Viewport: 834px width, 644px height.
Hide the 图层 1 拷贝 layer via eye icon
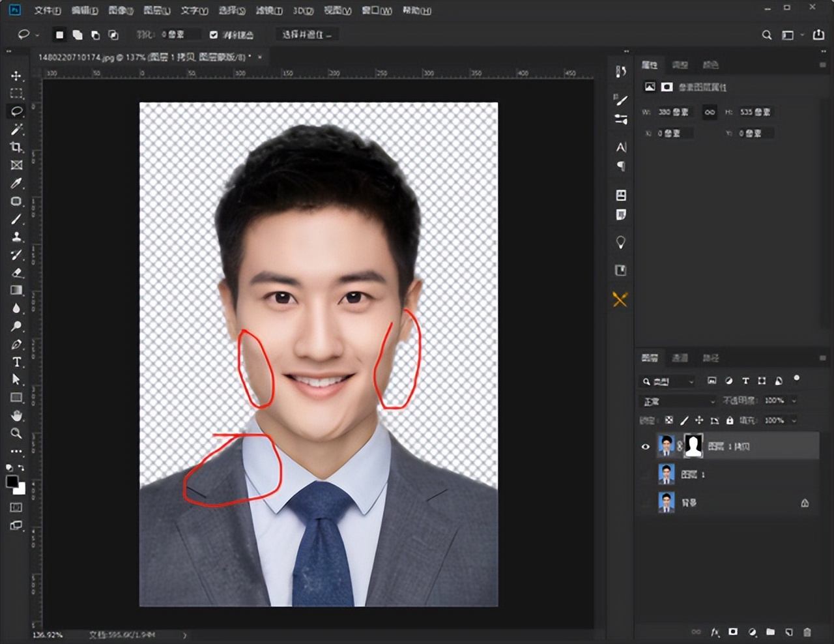click(x=646, y=446)
